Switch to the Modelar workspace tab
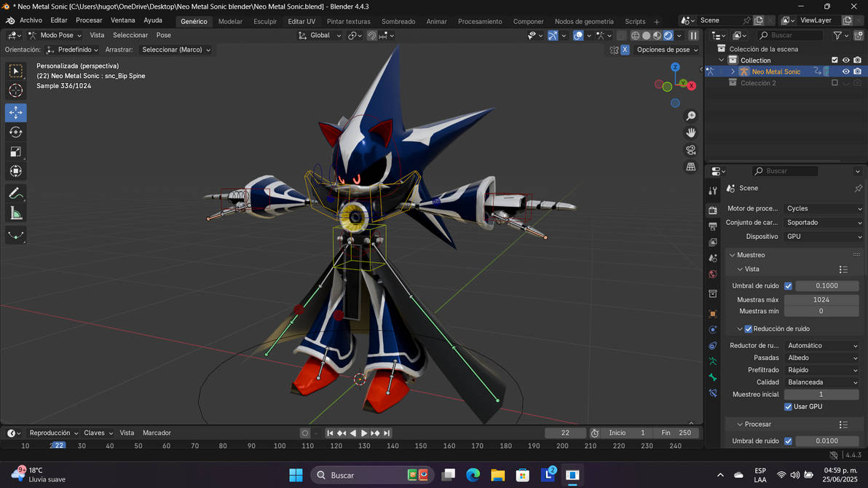Image resolution: width=868 pixels, height=488 pixels. pyautogui.click(x=230, y=22)
